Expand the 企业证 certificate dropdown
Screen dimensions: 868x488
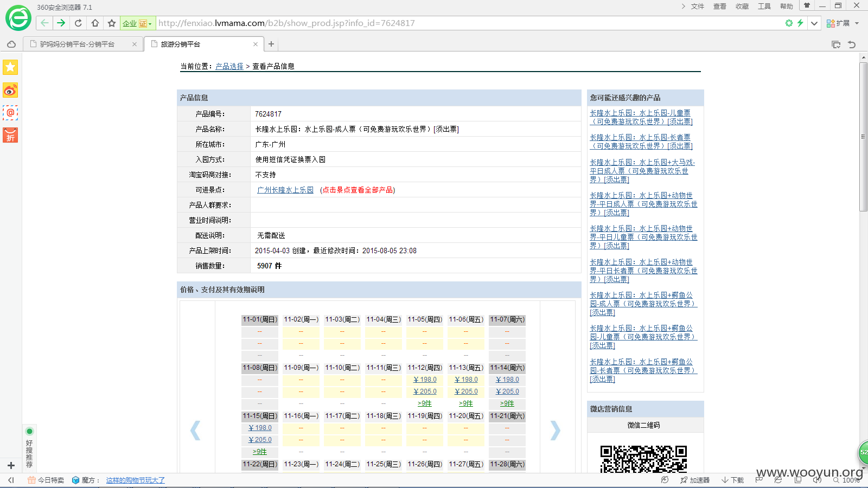(x=150, y=23)
